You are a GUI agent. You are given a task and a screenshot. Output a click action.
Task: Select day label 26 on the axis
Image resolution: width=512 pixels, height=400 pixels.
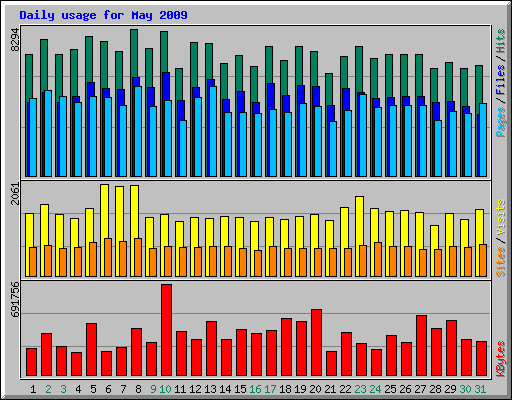[405, 389]
